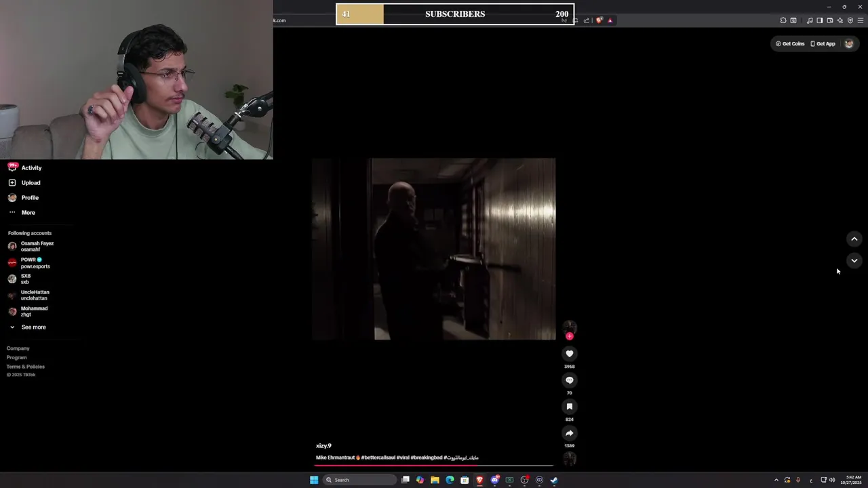This screenshot has height=488, width=868.
Task: Follow the creator with the red plus
Action: pos(570,336)
